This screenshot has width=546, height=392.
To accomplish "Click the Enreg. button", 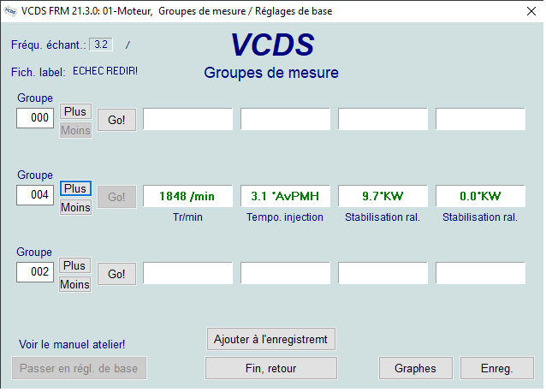I will click(497, 368).
